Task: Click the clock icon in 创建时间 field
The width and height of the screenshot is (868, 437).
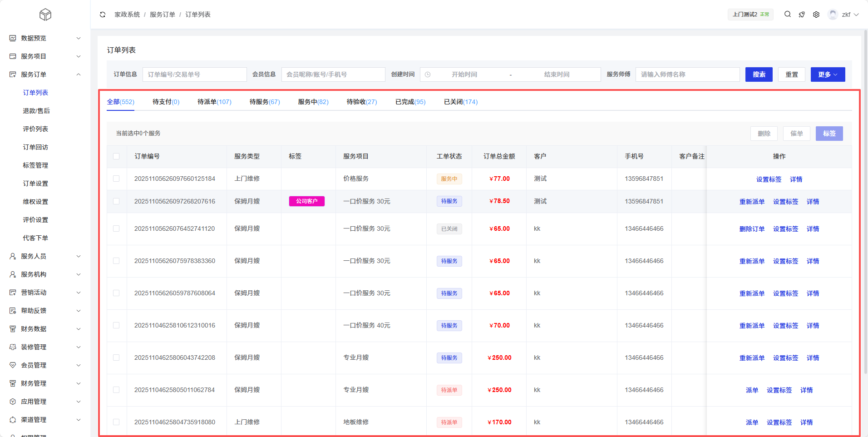Action: [428, 74]
